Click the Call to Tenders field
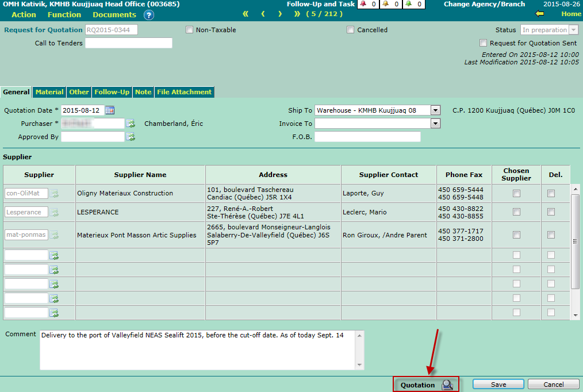This screenshot has width=583, height=392. 129,43
